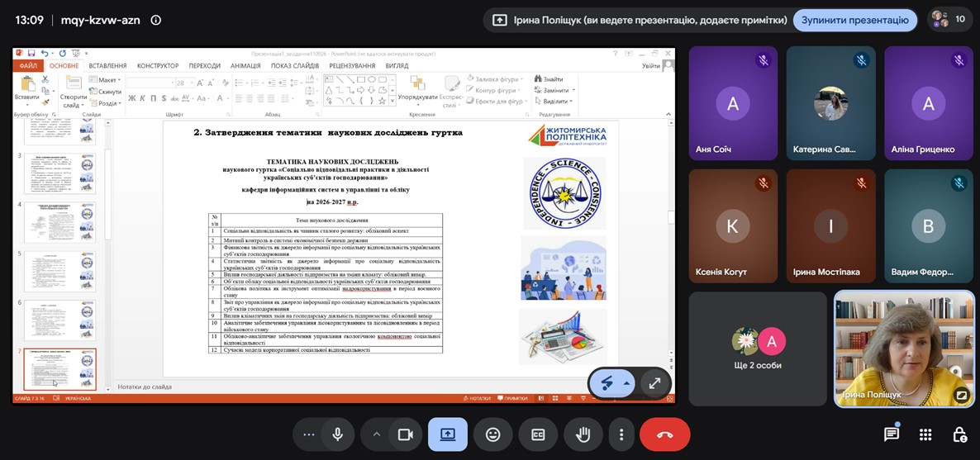Select slide 5 thumbnail in panel
The image size is (980, 460).
(x=60, y=271)
